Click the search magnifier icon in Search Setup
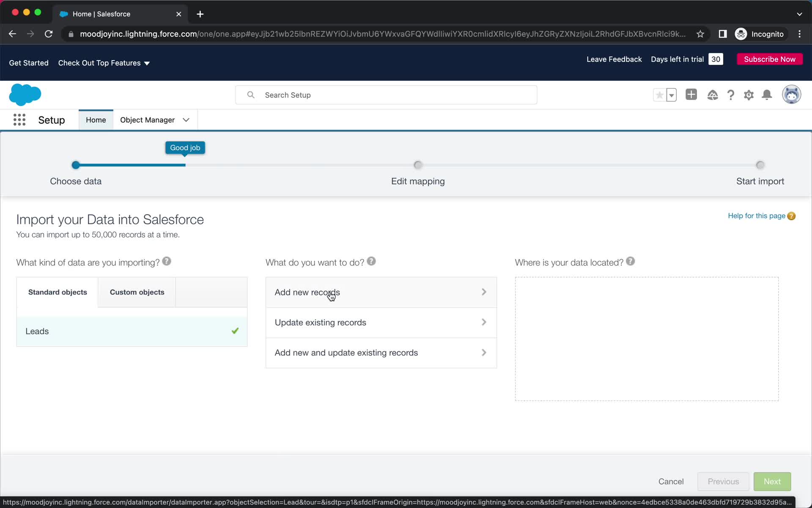Image resolution: width=812 pixels, height=508 pixels. click(251, 95)
